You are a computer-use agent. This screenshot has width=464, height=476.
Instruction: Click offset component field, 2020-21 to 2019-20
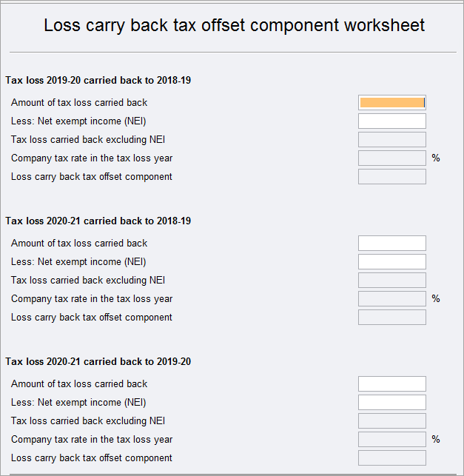tap(391, 458)
